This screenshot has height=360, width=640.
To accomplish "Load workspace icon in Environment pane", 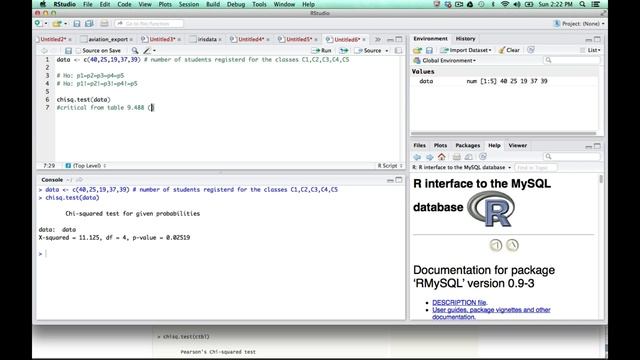I will pos(417,50).
